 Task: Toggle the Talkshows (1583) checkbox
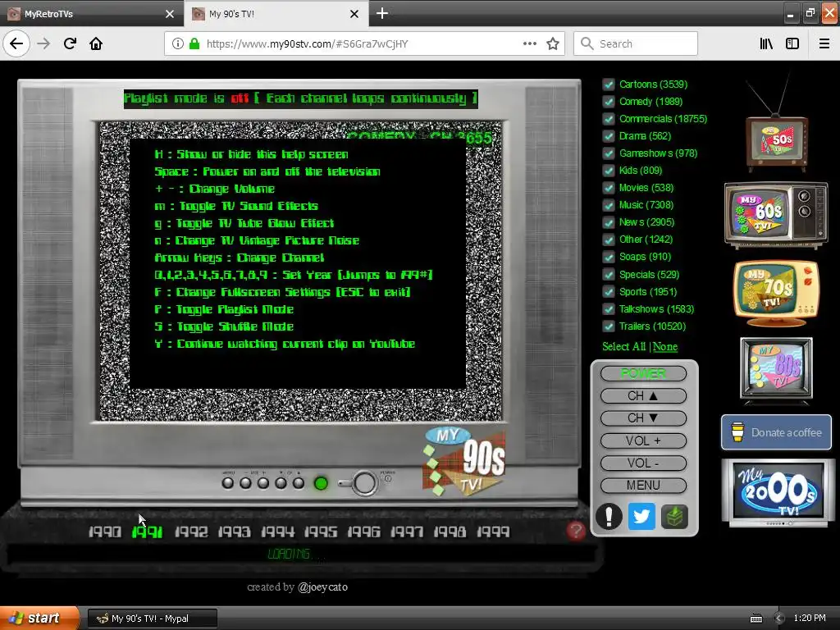coord(609,309)
